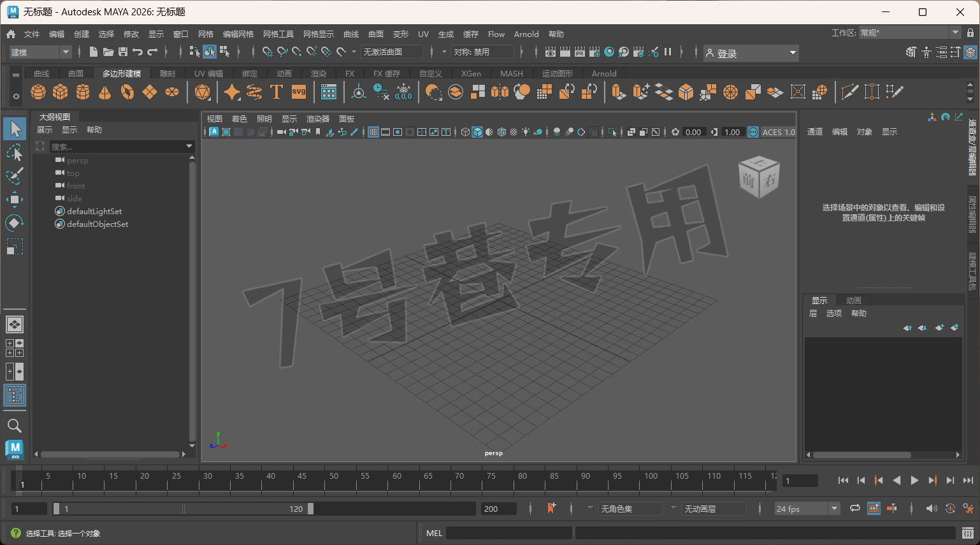Create a polygon disc from the shelf
The image size is (980, 545).
(172, 92)
